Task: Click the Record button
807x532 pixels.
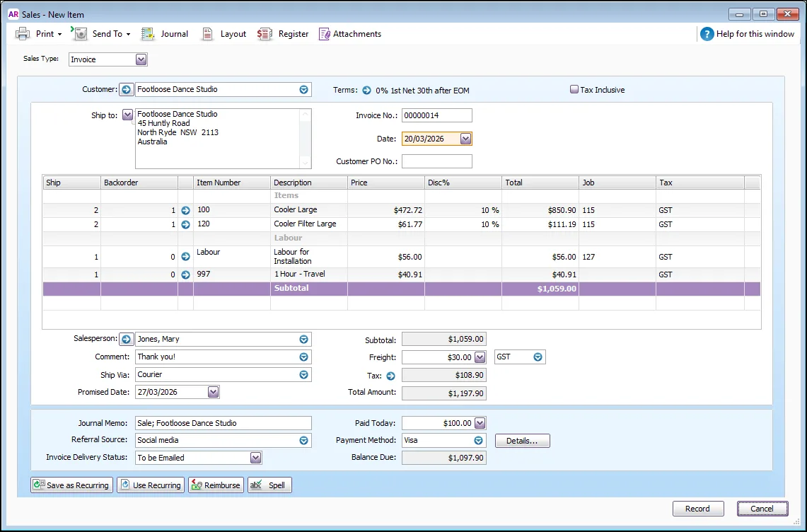Action: [x=697, y=509]
